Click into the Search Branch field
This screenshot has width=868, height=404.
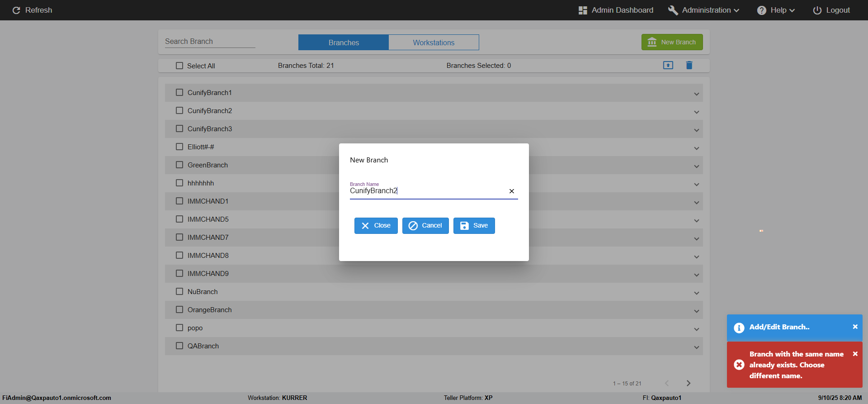[x=210, y=41]
